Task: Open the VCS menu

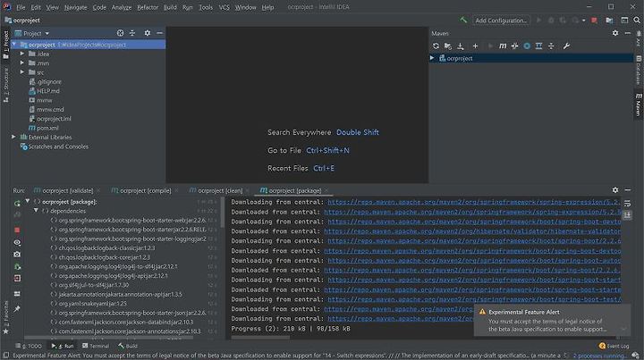Action: coord(224,7)
